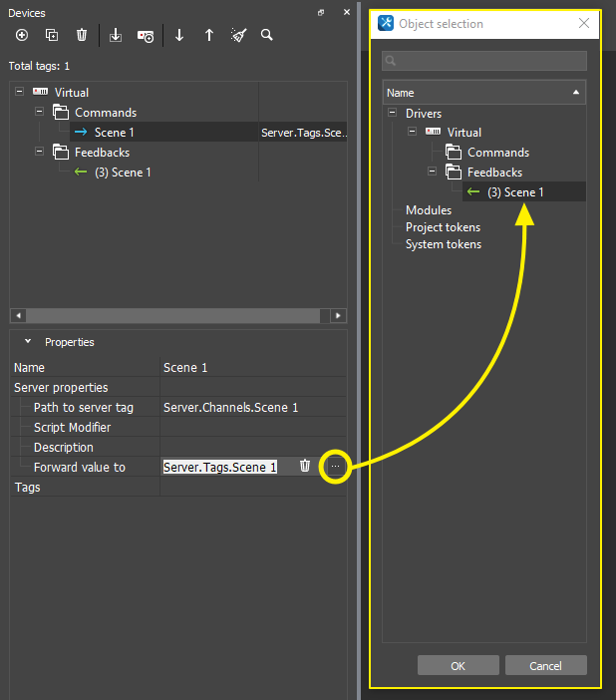Click the cleanup broom icon

238,35
